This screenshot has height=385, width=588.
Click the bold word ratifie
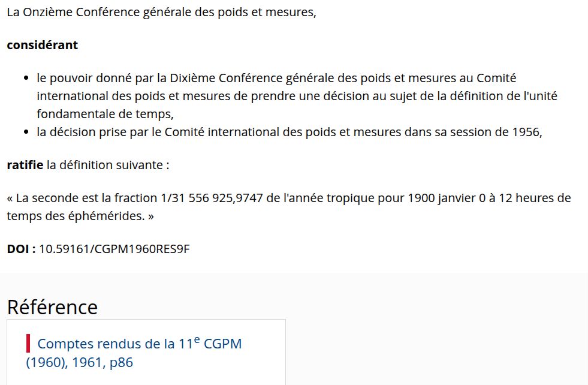click(x=25, y=165)
